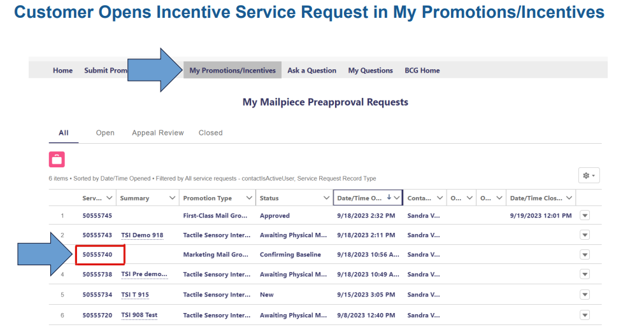Open the My Promotions/Incentives tab

tap(233, 71)
